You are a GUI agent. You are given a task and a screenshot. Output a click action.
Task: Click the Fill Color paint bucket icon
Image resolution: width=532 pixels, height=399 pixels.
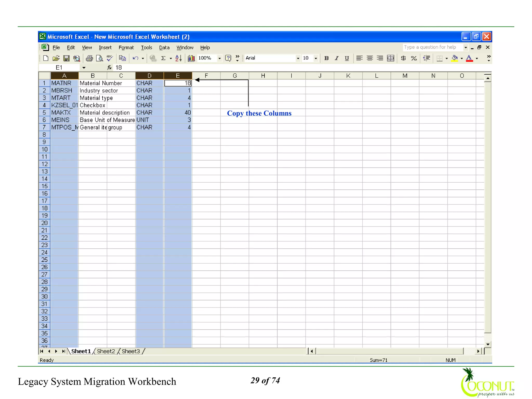(x=455, y=58)
